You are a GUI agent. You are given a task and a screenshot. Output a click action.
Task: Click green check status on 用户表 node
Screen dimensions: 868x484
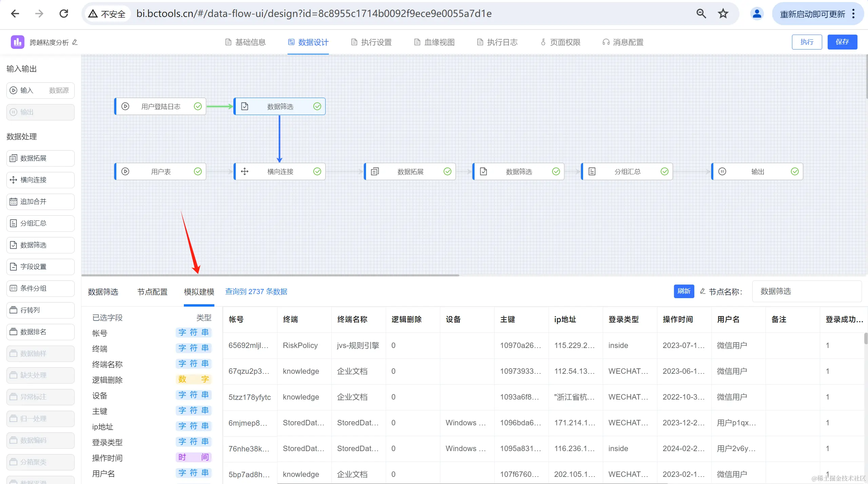tap(198, 171)
